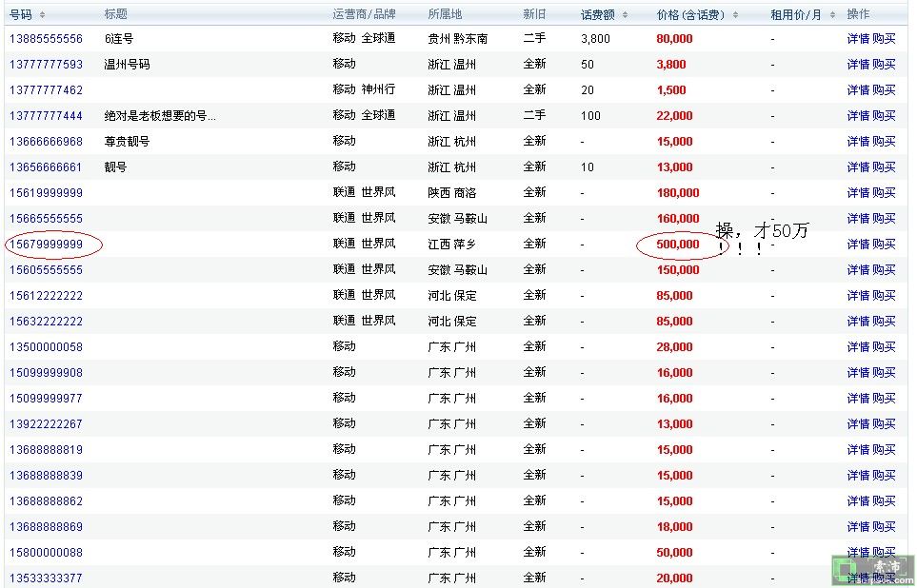917x588 pixels.
Task: Sort the list by 号码 column header
Action: (21, 14)
